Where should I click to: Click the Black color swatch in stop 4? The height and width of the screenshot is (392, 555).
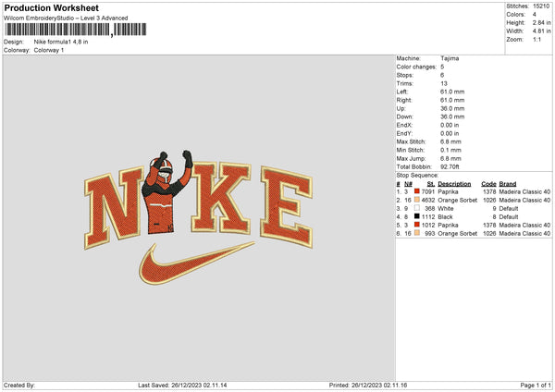point(417,216)
